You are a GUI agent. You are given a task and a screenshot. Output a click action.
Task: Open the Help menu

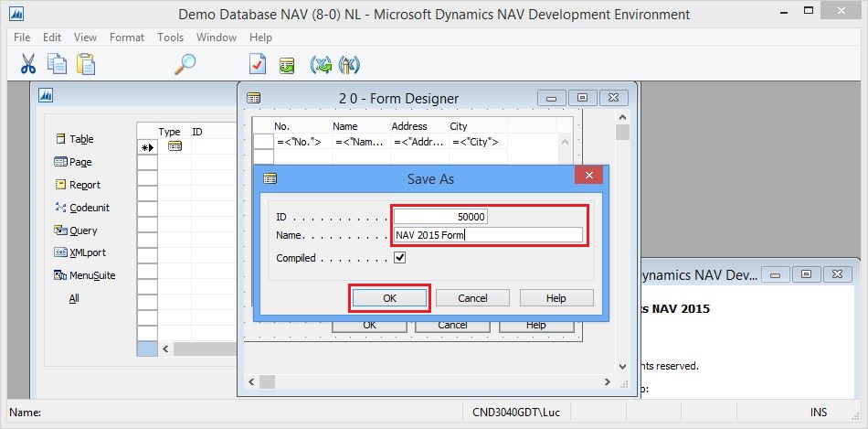coord(260,38)
